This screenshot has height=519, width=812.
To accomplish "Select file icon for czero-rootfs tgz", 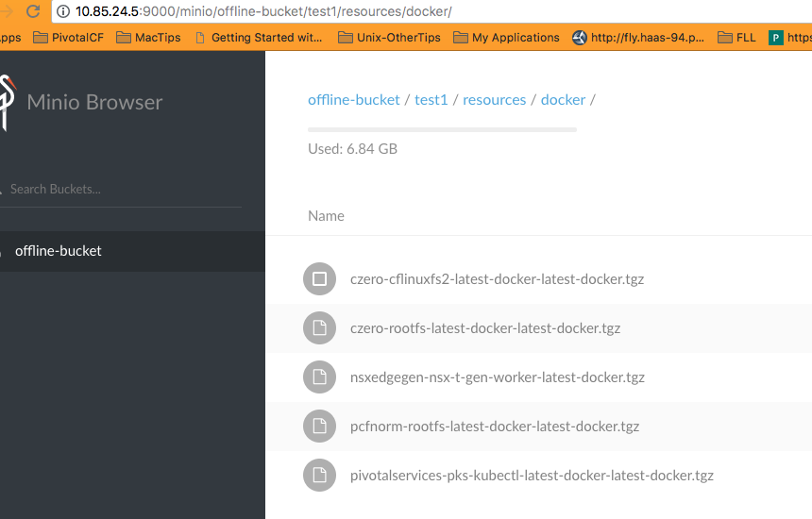I will [x=319, y=327].
